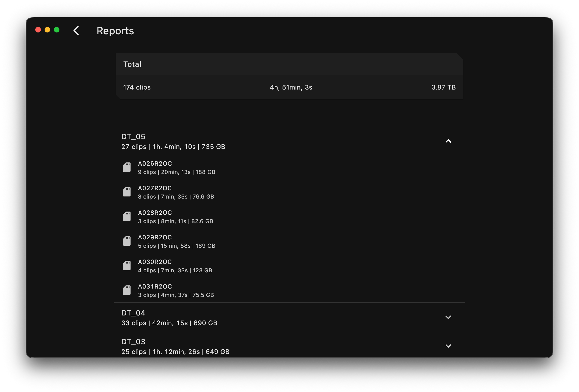579x392 pixels.
Task: Click the 3.87 TB storage total
Action: pyautogui.click(x=443, y=87)
